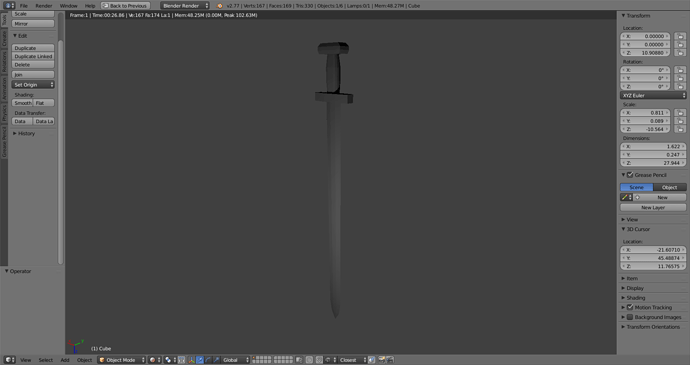Toggle lock for Rotation Y
Viewport: 690px width, 365px height.
(680, 78)
